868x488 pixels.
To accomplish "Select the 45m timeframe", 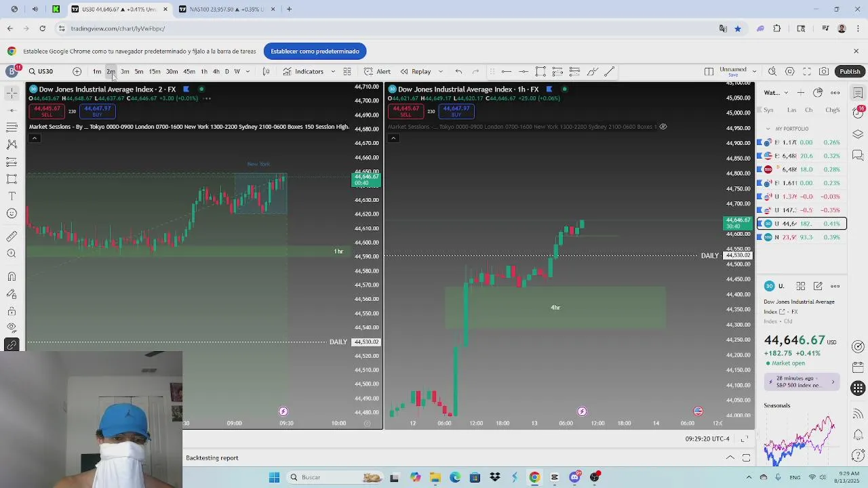I will [x=189, y=71].
